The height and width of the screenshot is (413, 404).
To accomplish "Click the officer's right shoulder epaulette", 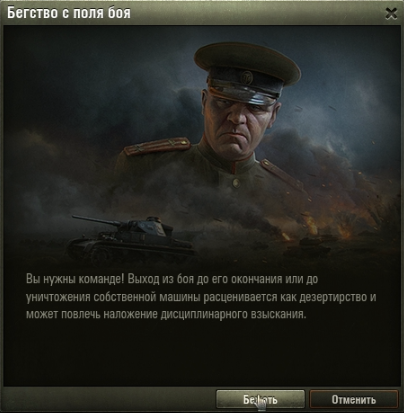I will coord(282,175).
